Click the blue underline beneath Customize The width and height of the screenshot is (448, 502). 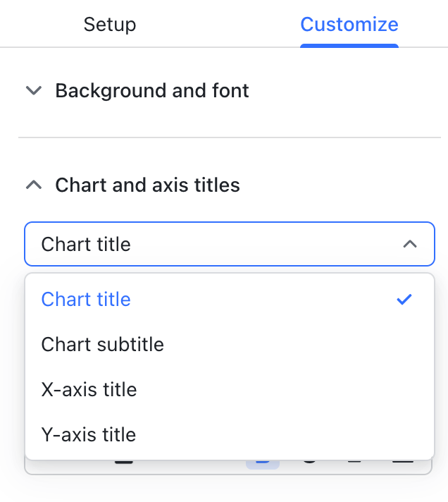(x=349, y=46)
